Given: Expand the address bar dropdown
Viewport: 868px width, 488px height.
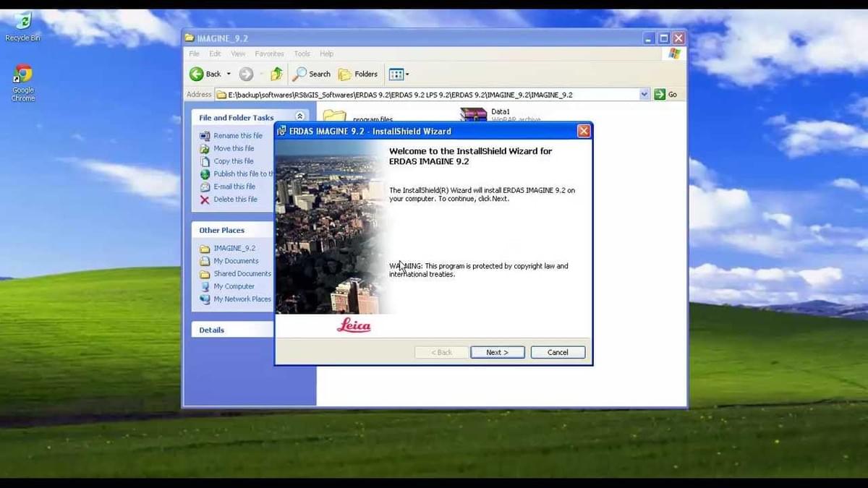Looking at the screenshot, I should click(644, 95).
